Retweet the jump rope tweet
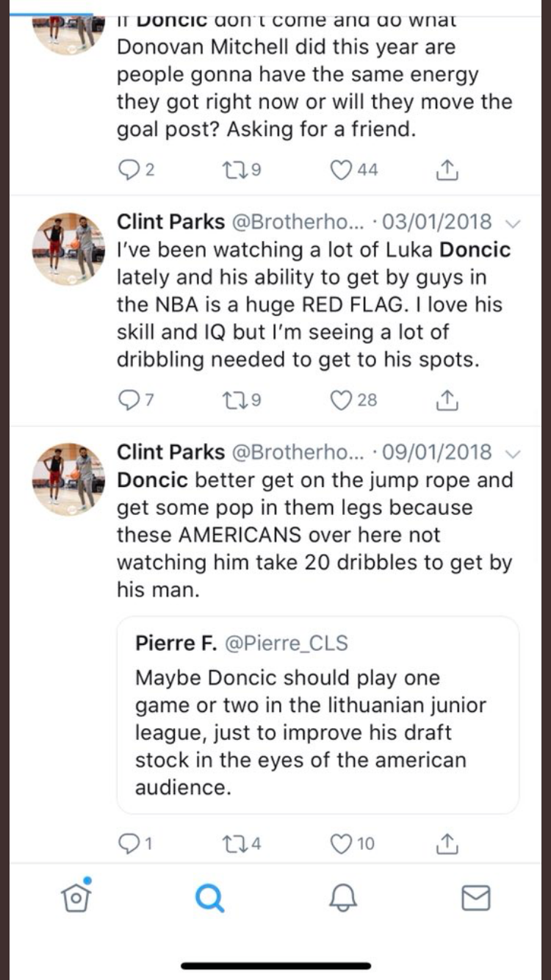This screenshot has width=551, height=980. [x=231, y=844]
